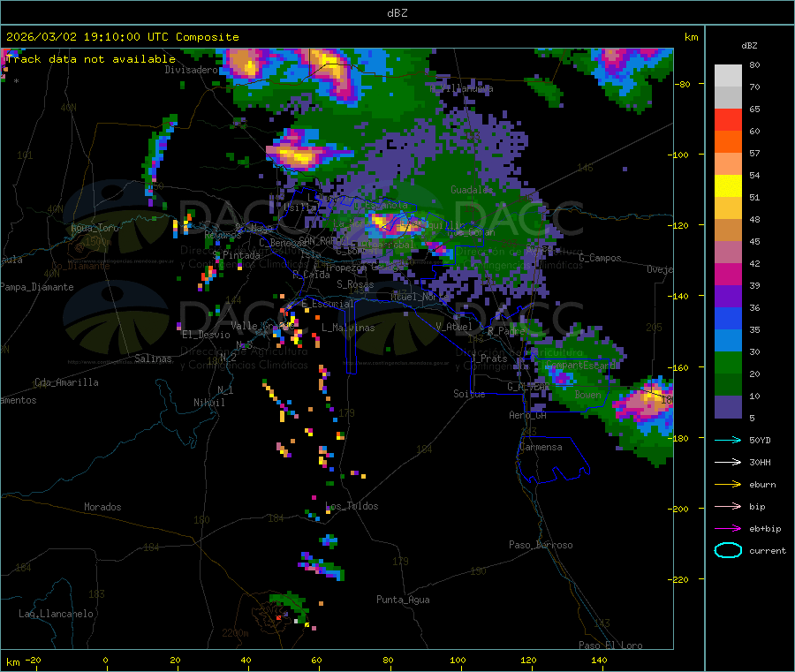Click the 'Agua_Toro' map label

(x=95, y=228)
